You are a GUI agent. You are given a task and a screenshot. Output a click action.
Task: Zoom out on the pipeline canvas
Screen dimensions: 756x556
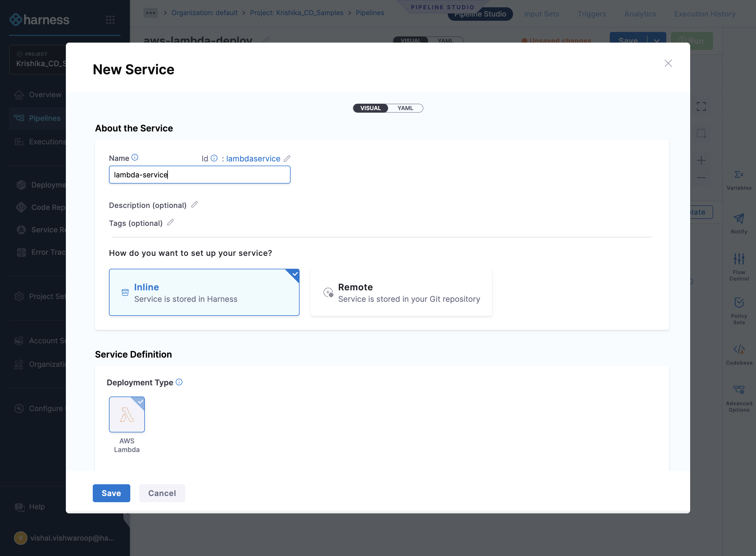701,177
